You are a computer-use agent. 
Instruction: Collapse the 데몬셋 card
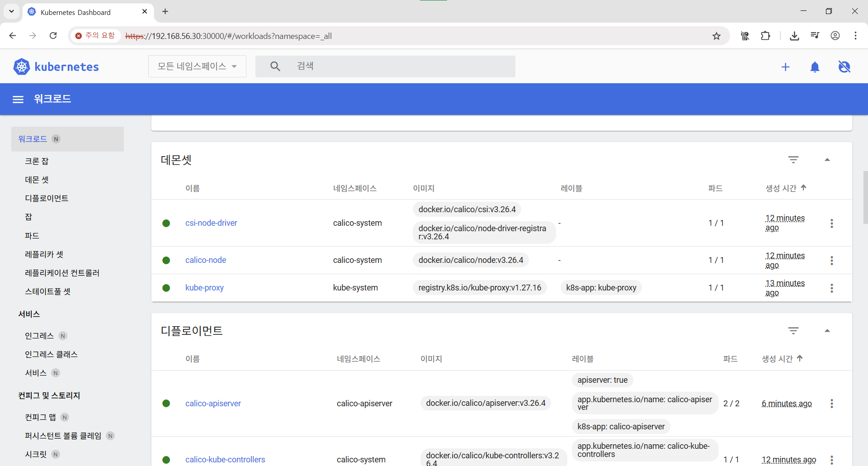[827, 160]
